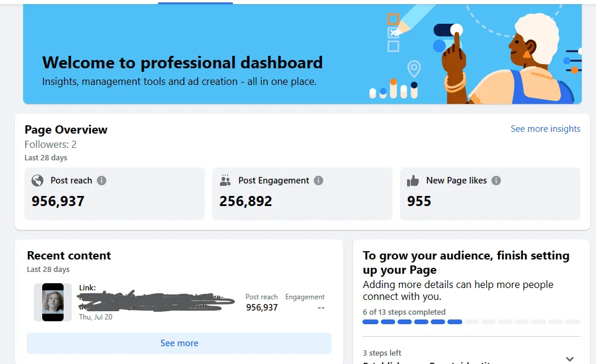
Task: Click the recent post's Post reach 956,937 value
Action: point(262,308)
